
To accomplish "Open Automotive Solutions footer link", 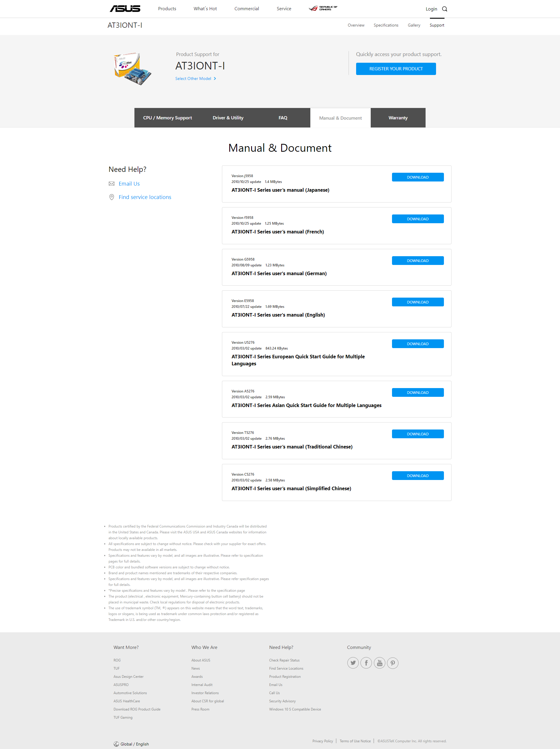I will (130, 693).
